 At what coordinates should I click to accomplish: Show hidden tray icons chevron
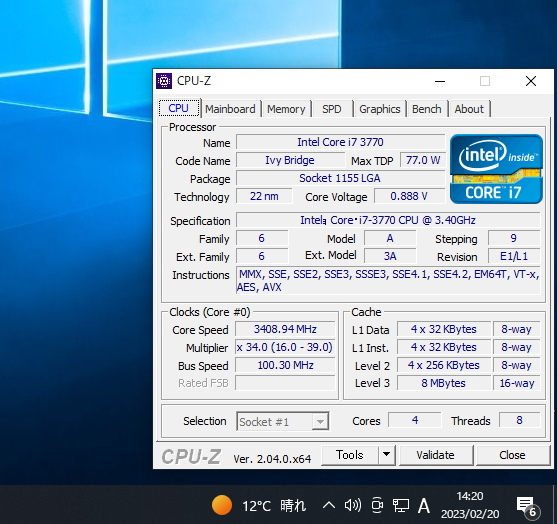(x=329, y=505)
